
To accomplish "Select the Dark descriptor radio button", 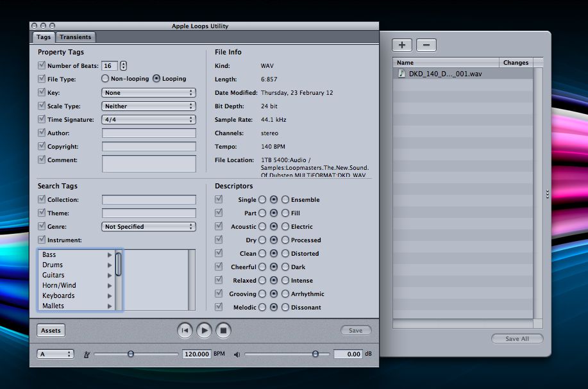I will [x=285, y=267].
